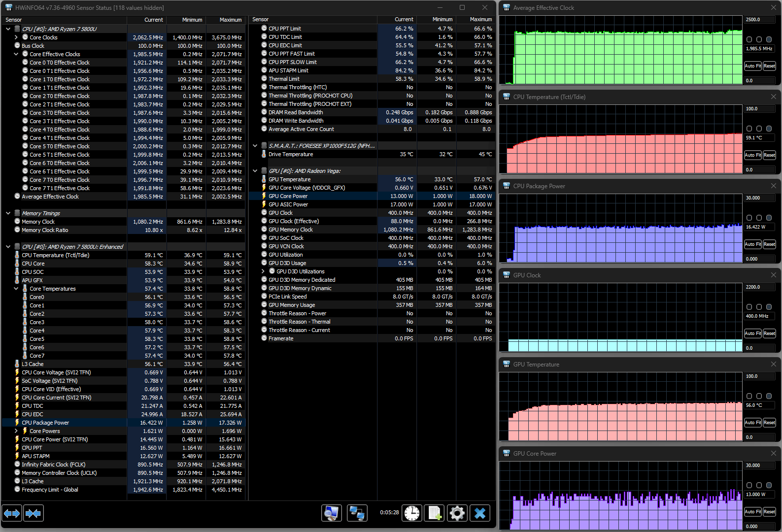Viewport: 782px width, 532px height.
Task: Click the clock icon beside the elapsed timer
Action: point(412,513)
